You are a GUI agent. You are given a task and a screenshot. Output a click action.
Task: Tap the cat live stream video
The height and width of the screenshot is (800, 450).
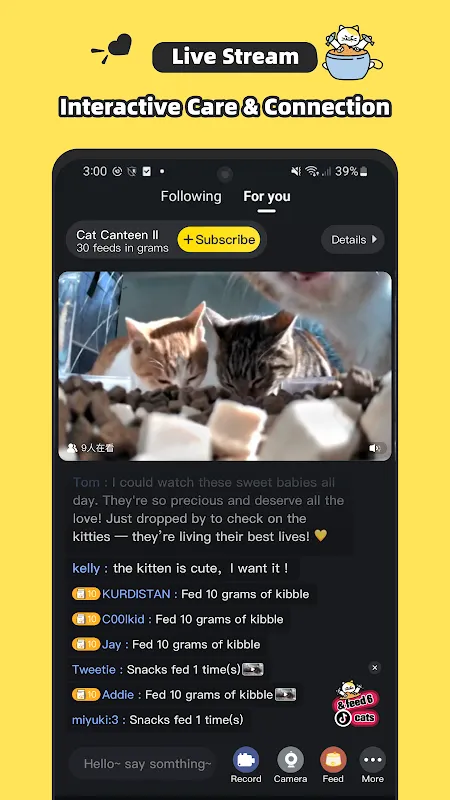pos(225,366)
